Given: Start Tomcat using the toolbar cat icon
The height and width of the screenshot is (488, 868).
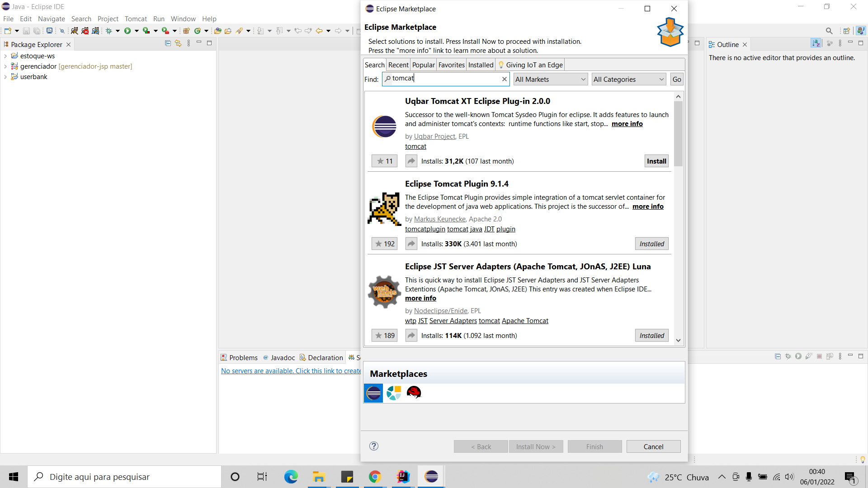Looking at the screenshot, I should pos(74,31).
